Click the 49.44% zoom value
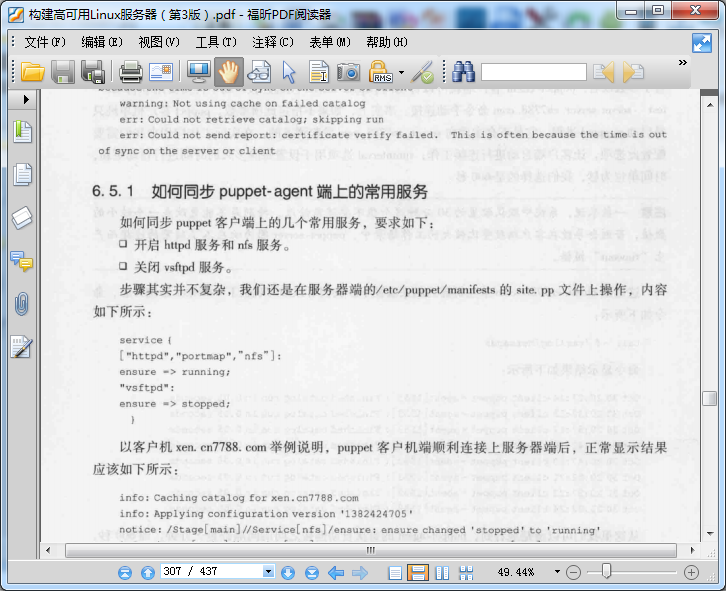Image resolution: width=726 pixels, height=591 pixels. click(x=516, y=572)
